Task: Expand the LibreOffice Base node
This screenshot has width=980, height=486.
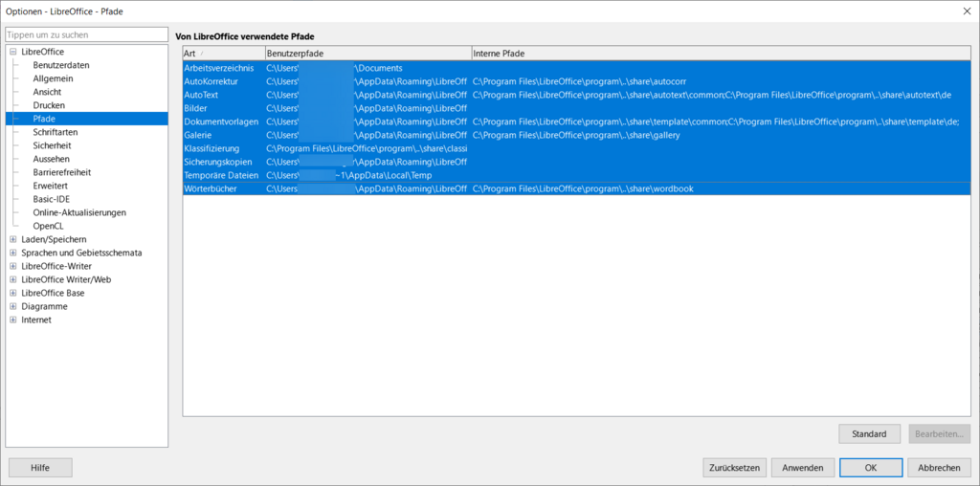Action: pyautogui.click(x=13, y=293)
